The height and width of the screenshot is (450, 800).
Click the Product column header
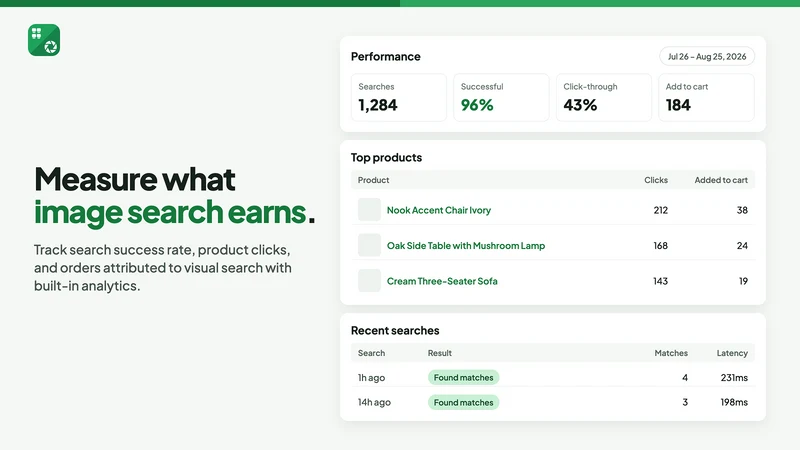point(373,180)
